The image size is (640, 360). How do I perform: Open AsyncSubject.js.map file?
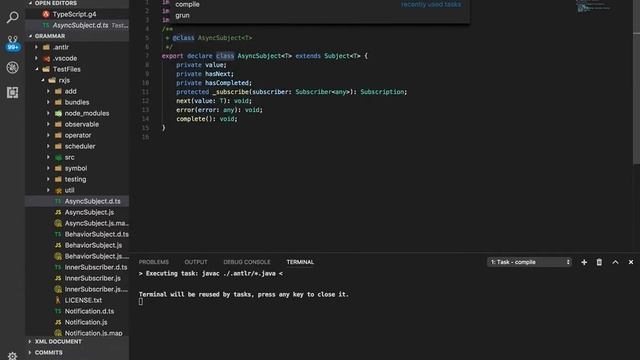pyautogui.click(x=96, y=223)
